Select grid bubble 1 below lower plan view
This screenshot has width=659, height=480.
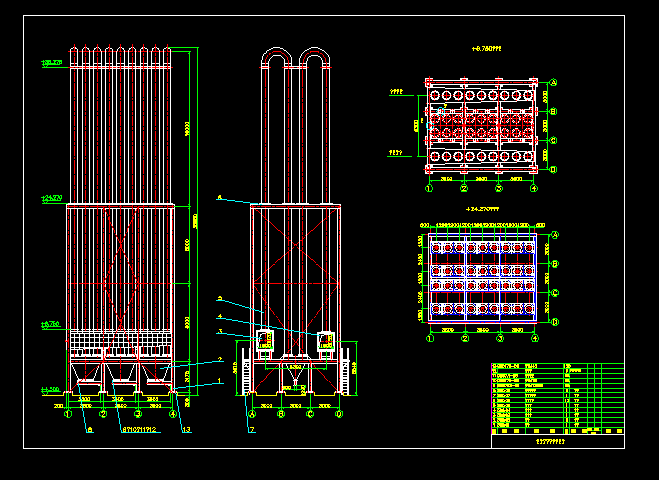point(430,338)
